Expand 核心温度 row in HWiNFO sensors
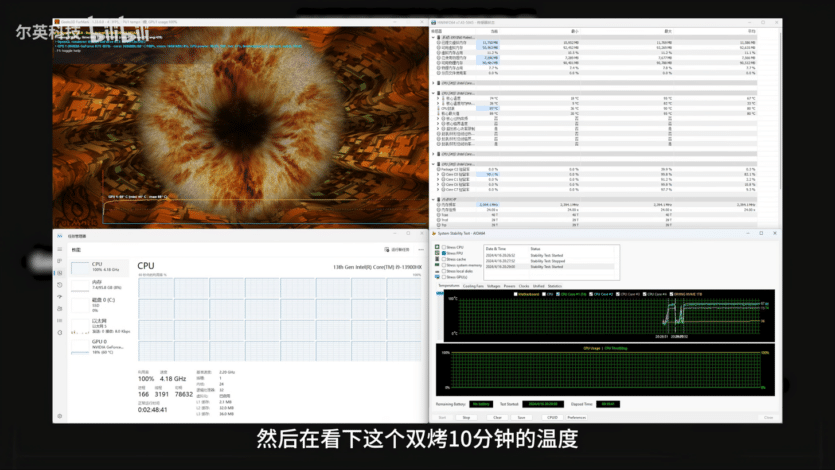The height and width of the screenshot is (470, 835). coord(438,98)
